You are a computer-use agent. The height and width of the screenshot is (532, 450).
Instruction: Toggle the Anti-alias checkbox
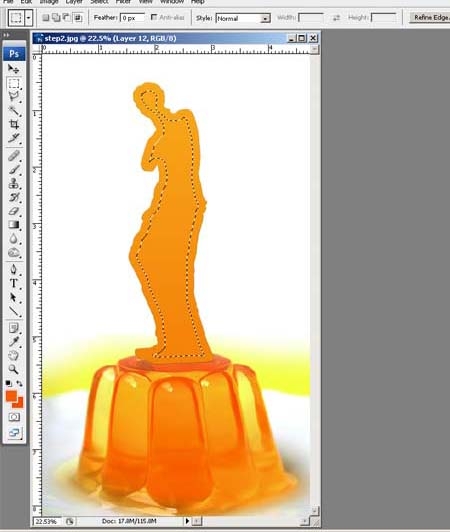click(x=154, y=17)
